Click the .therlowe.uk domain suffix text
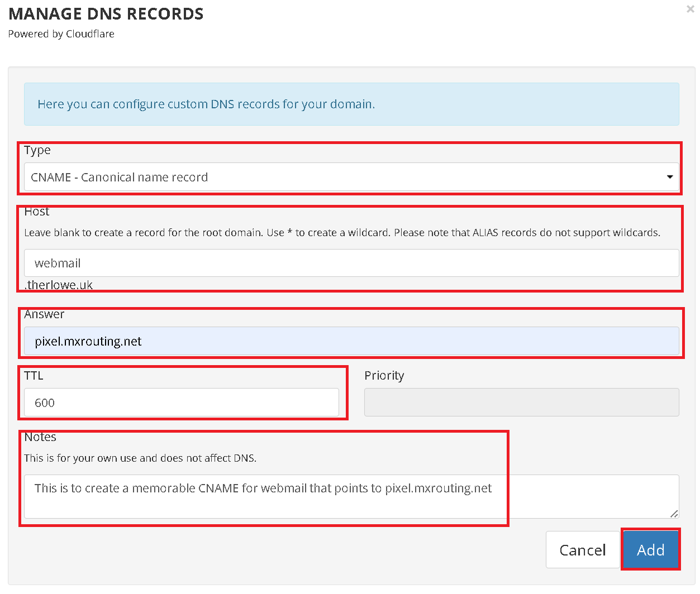 pyautogui.click(x=59, y=285)
